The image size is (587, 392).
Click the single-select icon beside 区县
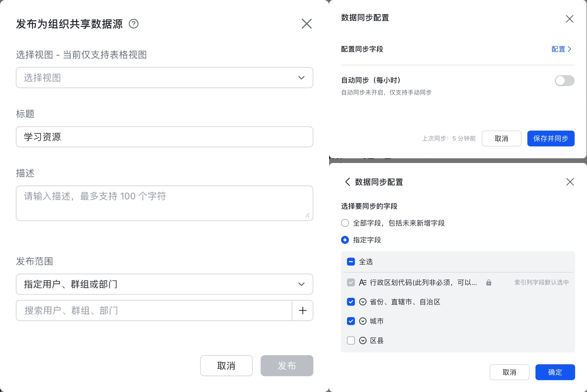363,341
